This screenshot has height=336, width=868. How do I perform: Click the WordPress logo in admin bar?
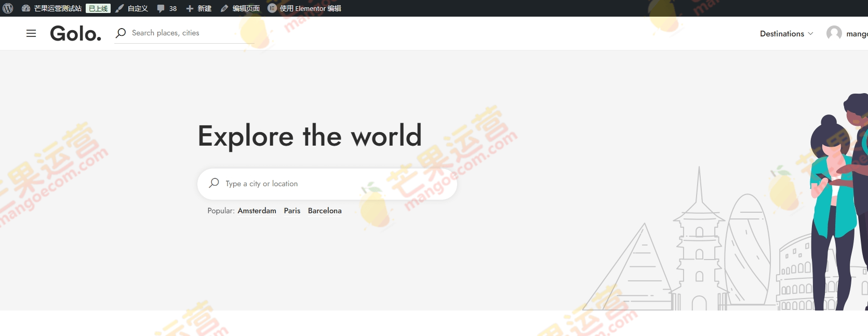8,8
